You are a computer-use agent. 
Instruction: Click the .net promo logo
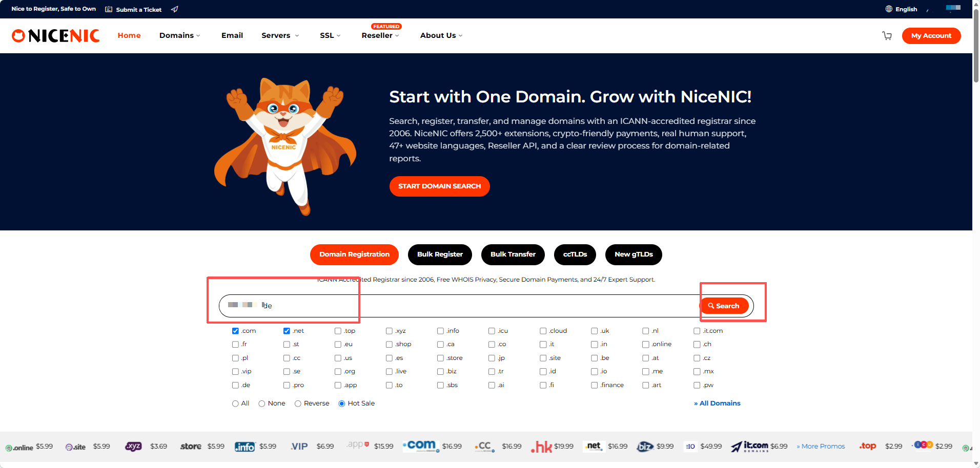click(x=594, y=446)
